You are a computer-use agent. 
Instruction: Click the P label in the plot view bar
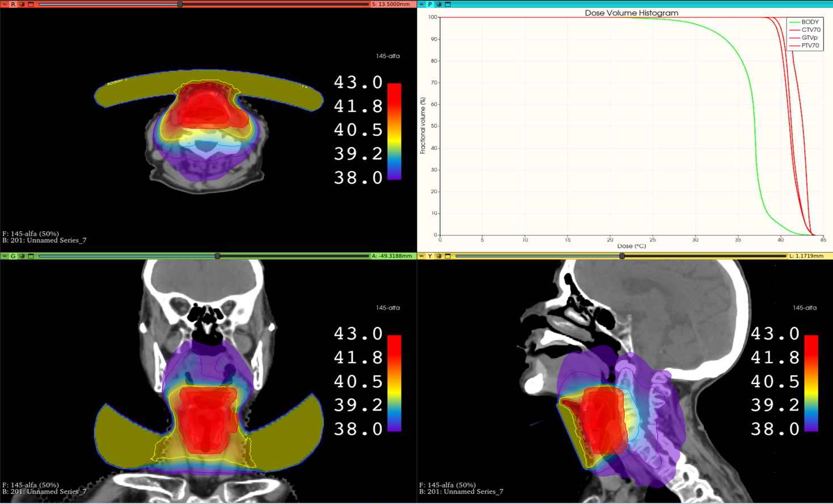click(430, 4)
